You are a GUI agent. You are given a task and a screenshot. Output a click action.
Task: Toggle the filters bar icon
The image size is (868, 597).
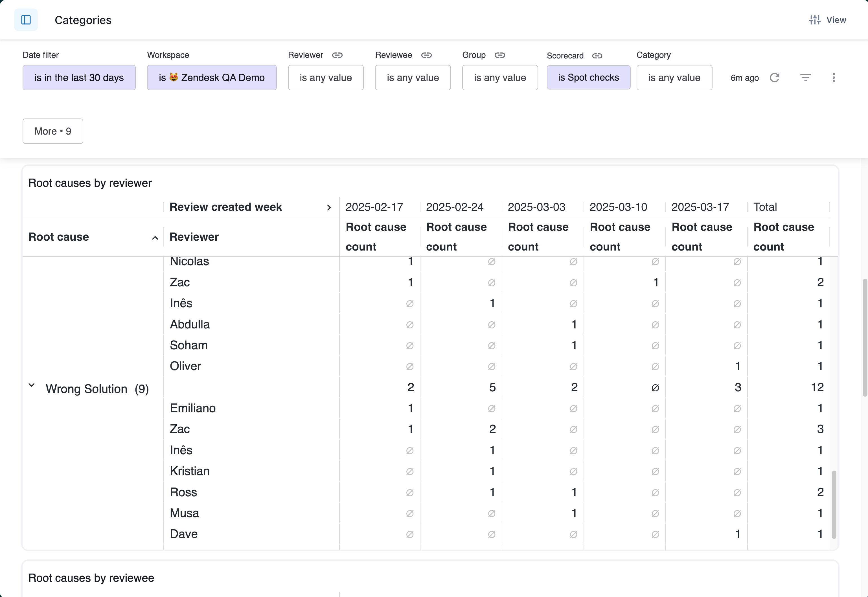pos(805,77)
